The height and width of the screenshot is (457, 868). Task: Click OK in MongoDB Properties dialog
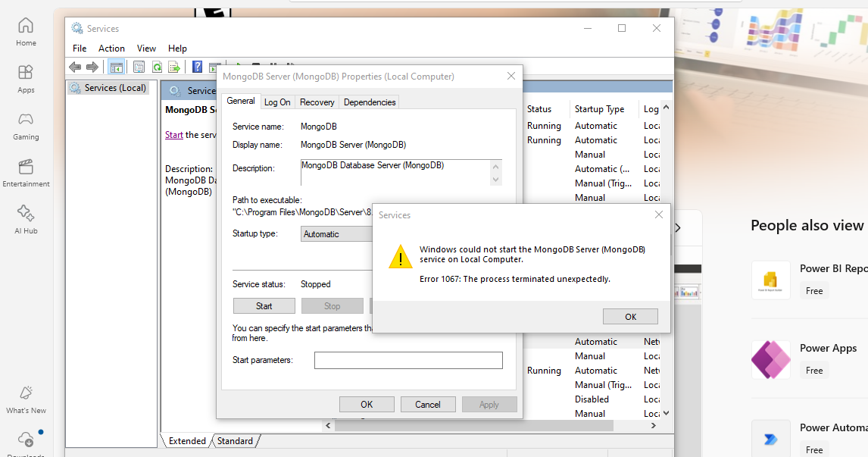pyautogui.click(x=367, y=405)
